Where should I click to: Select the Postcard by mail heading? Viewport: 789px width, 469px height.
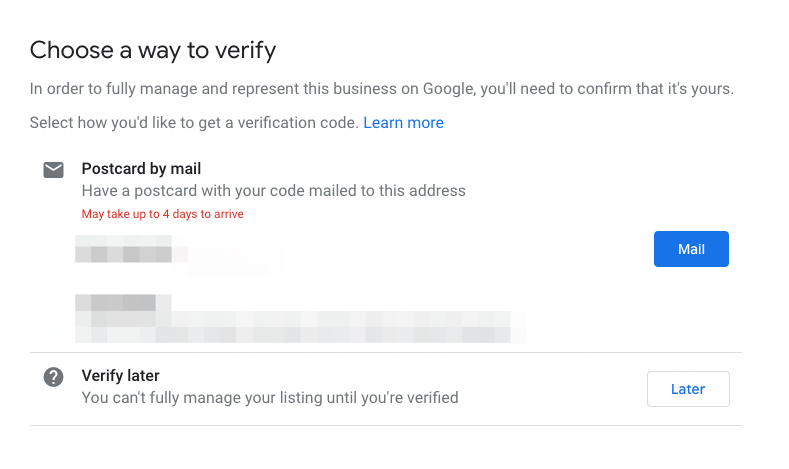click(141, 169)
